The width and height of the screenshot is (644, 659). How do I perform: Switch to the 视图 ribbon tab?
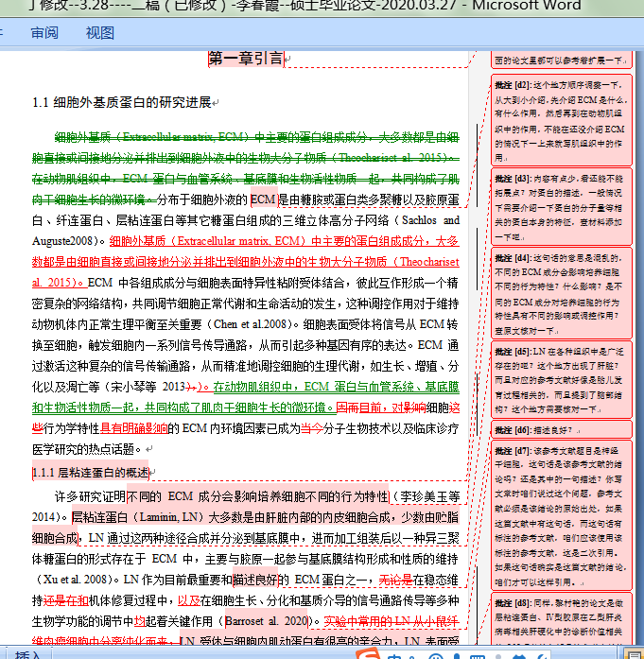(x=100, y=33)
